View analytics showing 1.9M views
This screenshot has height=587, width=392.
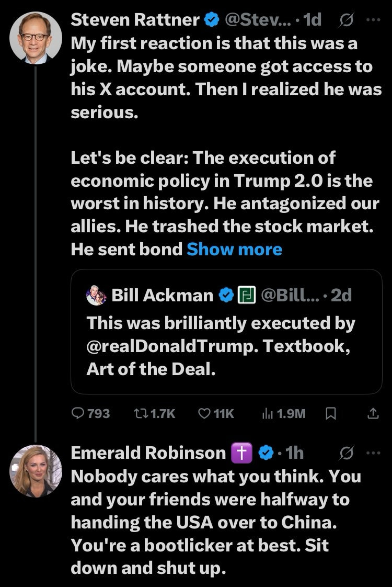tap(267, 413)
